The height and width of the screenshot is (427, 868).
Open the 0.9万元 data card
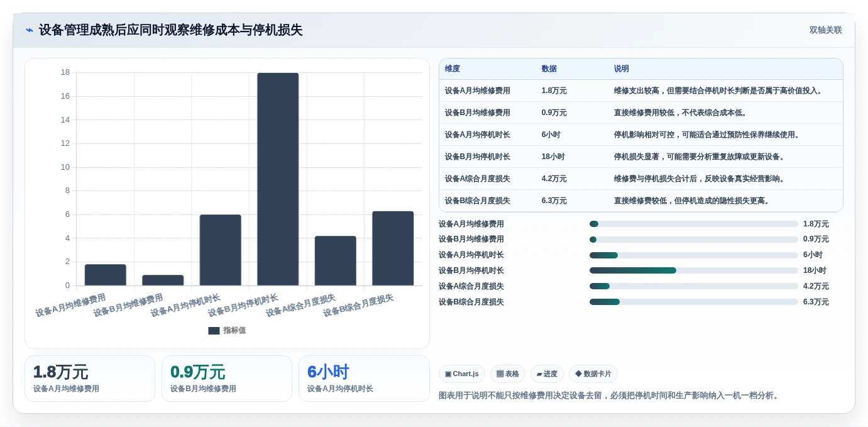click(227, 379)
